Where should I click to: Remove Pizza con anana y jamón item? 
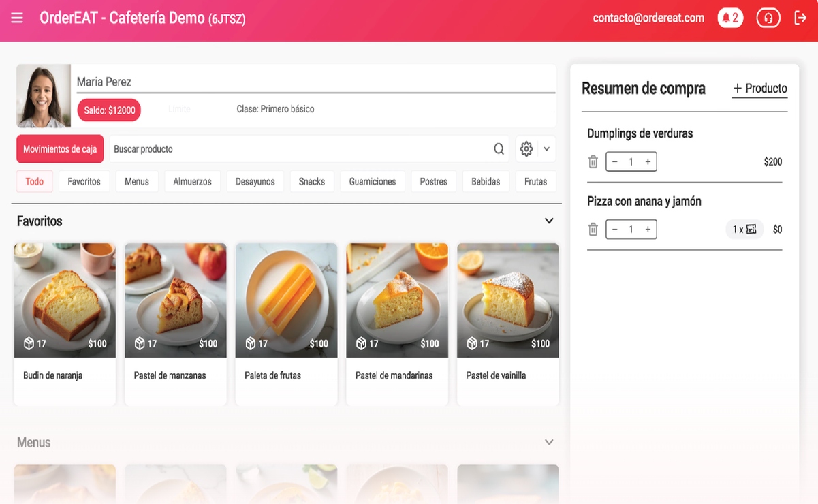tap(593, 230)
